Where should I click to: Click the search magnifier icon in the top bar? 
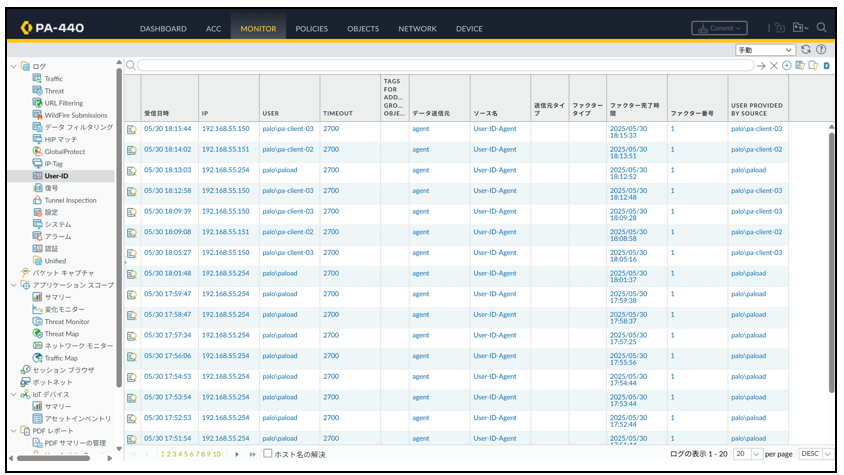pyautogui.click(x=821, y=27)
